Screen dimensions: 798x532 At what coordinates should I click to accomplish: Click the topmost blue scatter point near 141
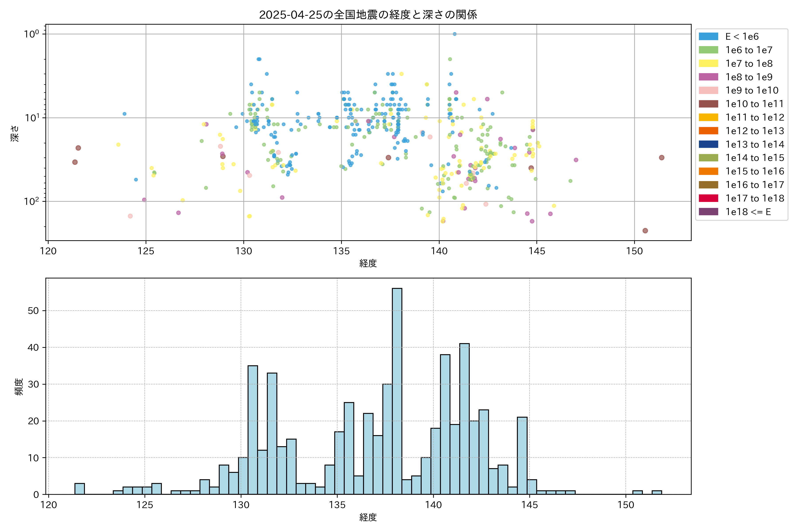click(x=455, y=34)
